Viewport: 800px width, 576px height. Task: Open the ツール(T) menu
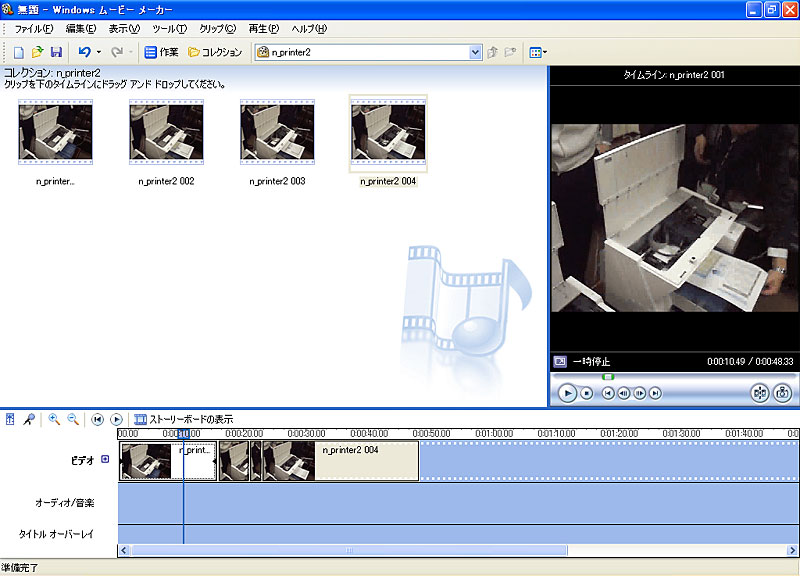(170, 28)
